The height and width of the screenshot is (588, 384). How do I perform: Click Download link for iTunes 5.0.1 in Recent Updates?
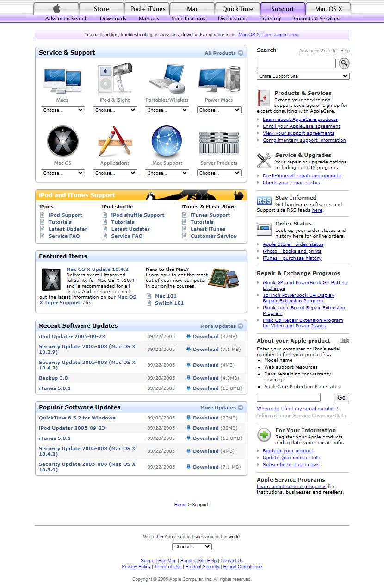[206, 388]
